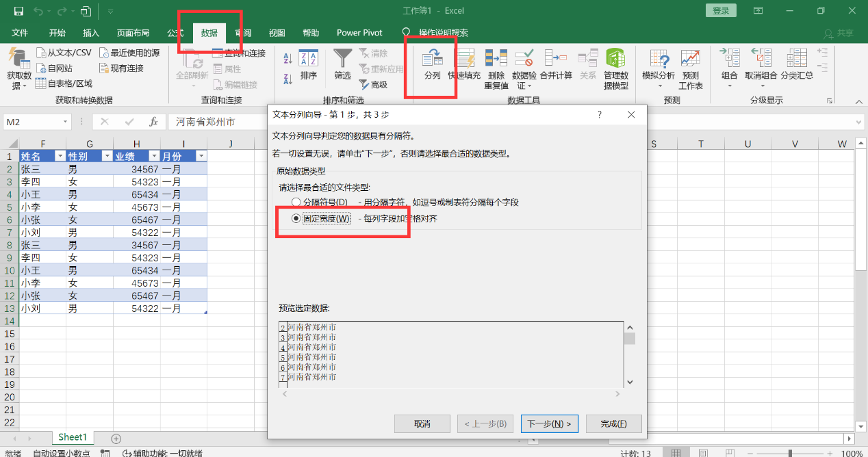Select column header J
Viewport: 868px width, 457px height.
pyautogui.click(x=231, y=144)
